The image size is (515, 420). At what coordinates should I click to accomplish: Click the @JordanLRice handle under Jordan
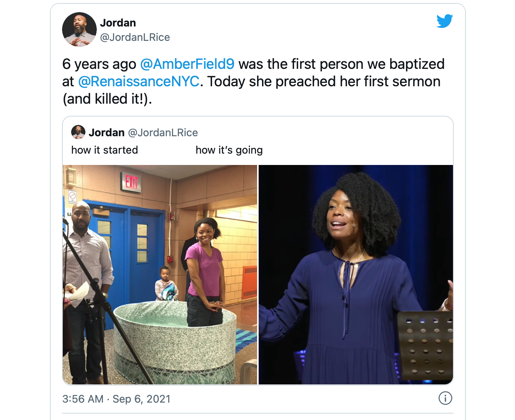135,37
